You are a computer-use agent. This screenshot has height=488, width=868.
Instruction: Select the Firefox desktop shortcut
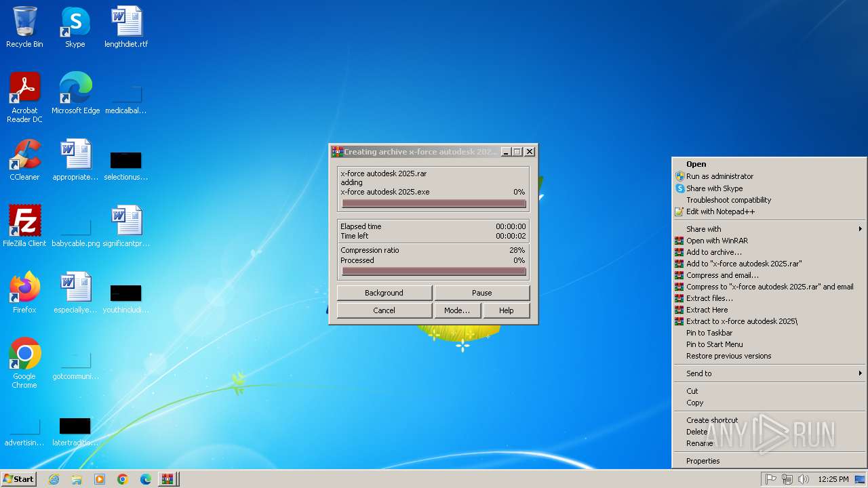(x=24, y=293)
